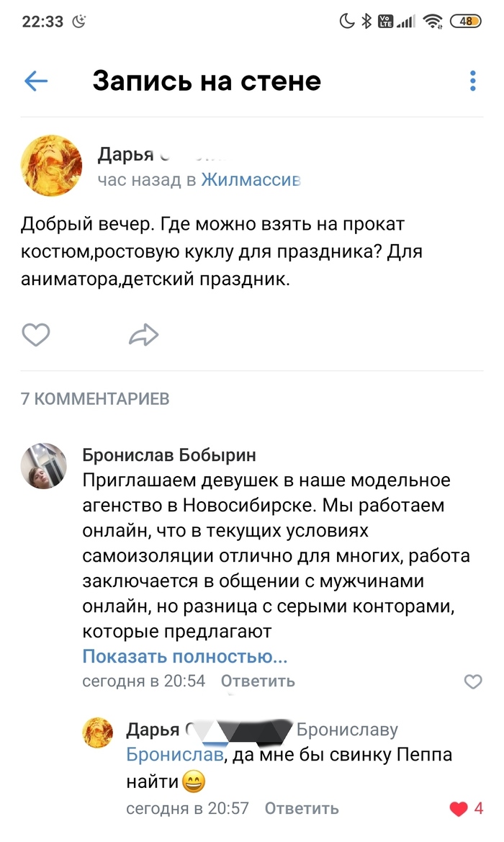Toggle the red heart on Дарья's reply
This screenshot has width=504, height=842.
coord(459,809)
